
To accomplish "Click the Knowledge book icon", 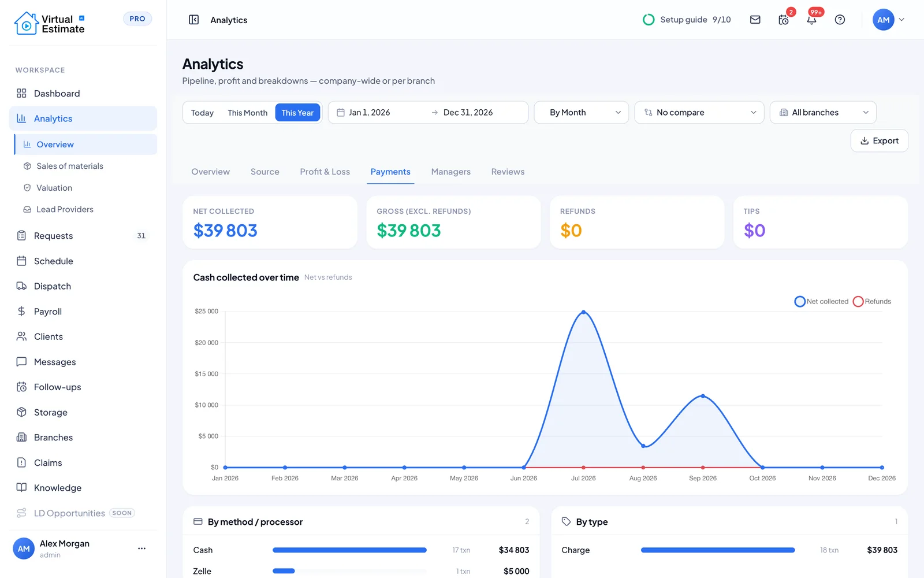I will click(21, 487).
